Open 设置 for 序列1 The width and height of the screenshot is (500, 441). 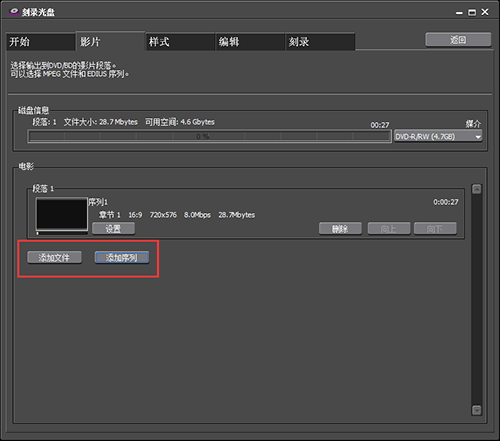click(113, 229)
